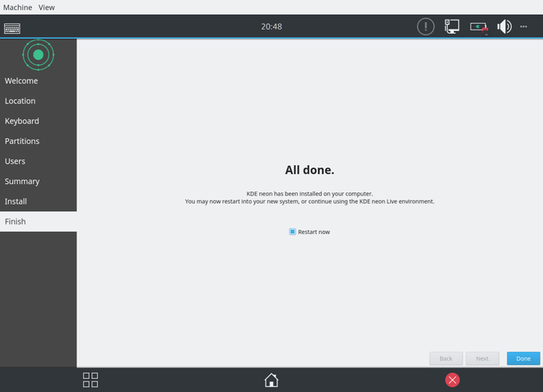Mute via the volume speaker icon

tap(504, 26)
